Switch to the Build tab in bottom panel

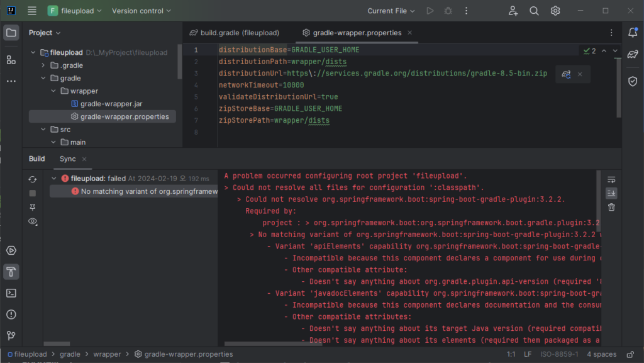pos(36,159)
